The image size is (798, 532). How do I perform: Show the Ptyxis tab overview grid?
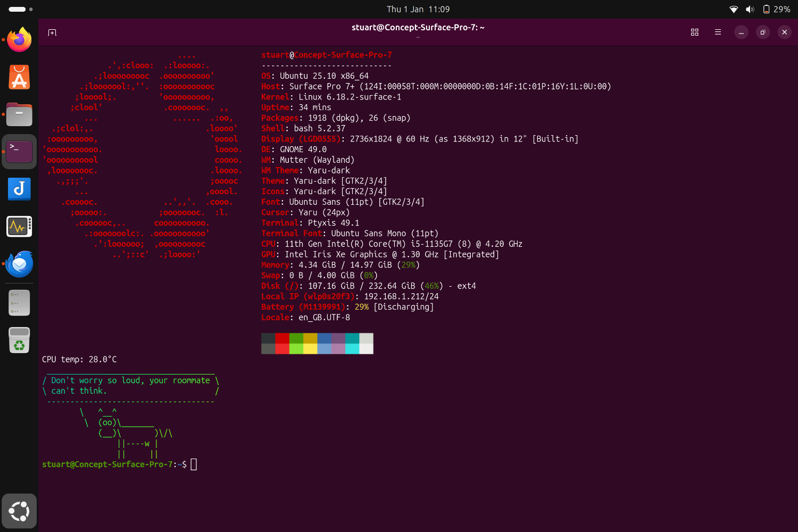(x=694, y=32)
